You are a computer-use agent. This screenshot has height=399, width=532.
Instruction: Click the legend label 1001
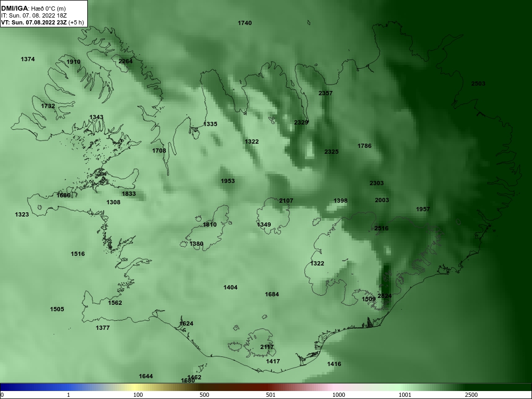[405, 395]
